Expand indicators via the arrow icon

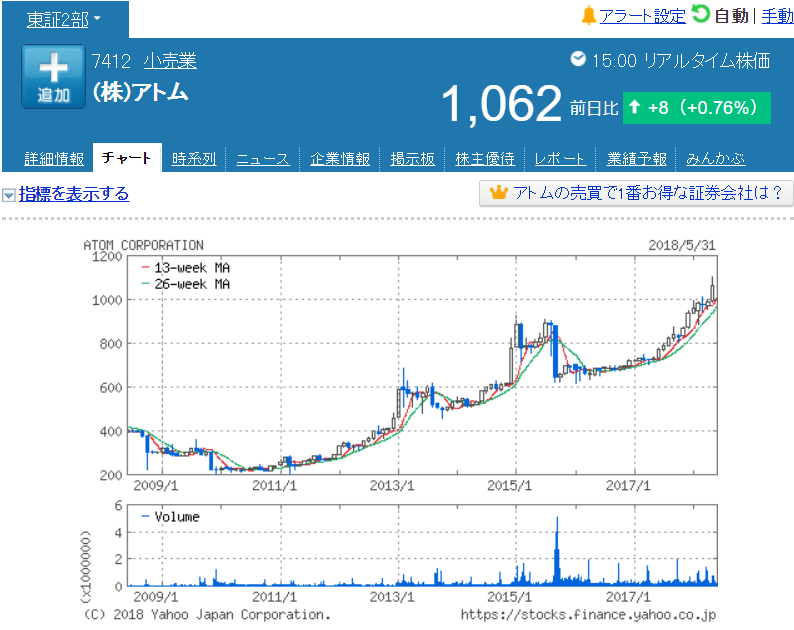[x=9, y=195]
